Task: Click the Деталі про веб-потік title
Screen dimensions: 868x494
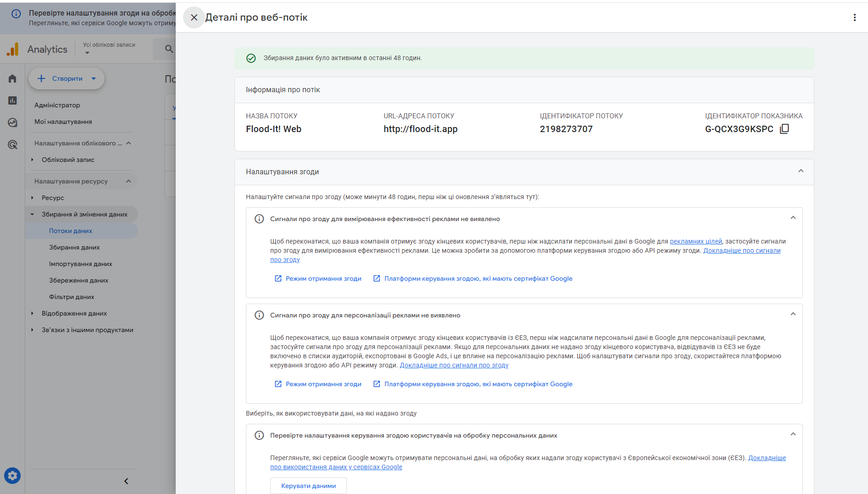Action: pyautogui.click(x=256, y=17)
